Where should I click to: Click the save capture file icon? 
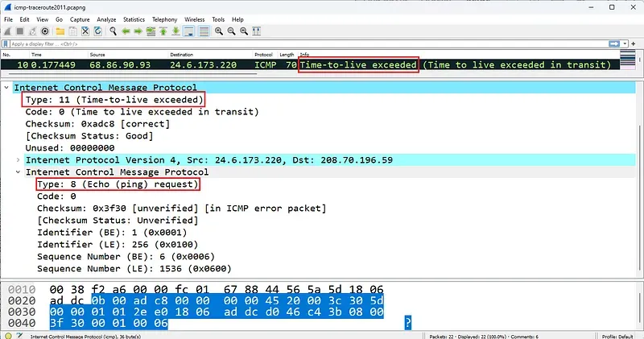point(72,31)
